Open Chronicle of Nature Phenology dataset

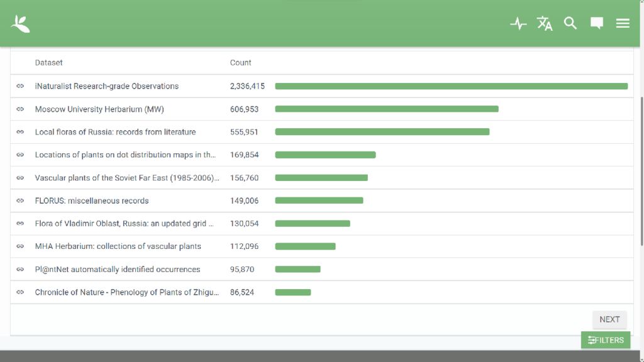click(127, 292)
